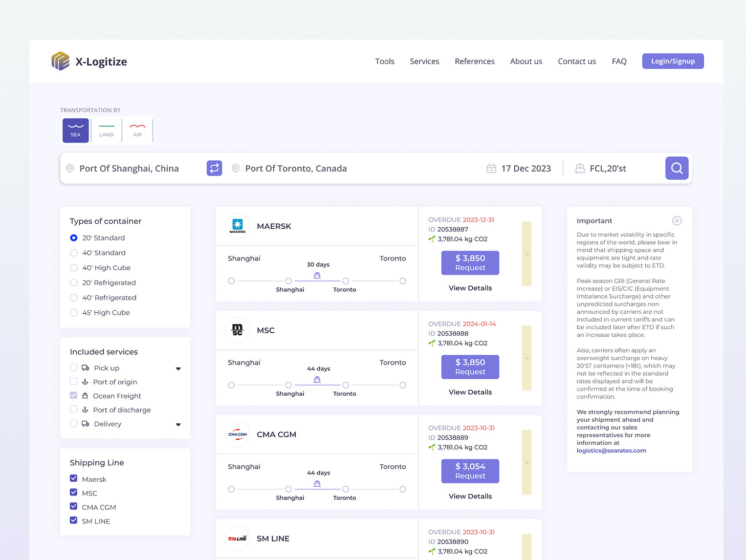746x560 pixels.
Task: Open logistics@searates.com email link
Action: pyautogui.click(x=611, y=450)
